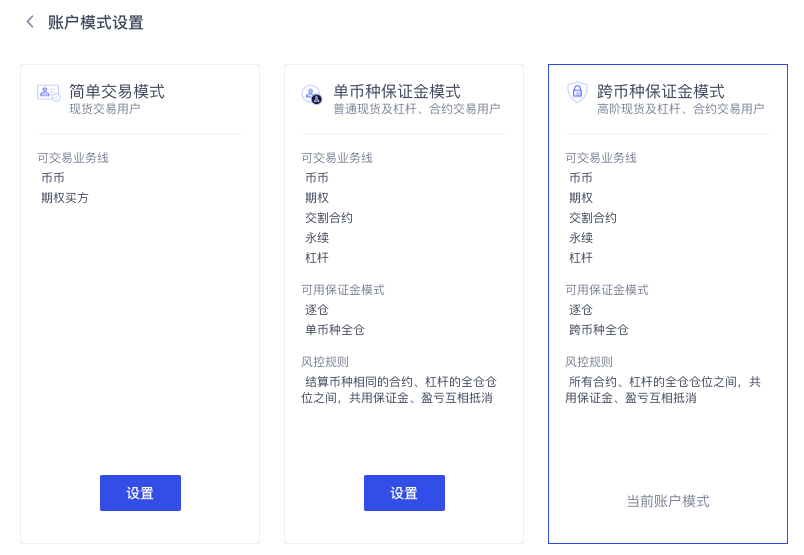Click 永续 in the multi-currency card

pos(581,238)
